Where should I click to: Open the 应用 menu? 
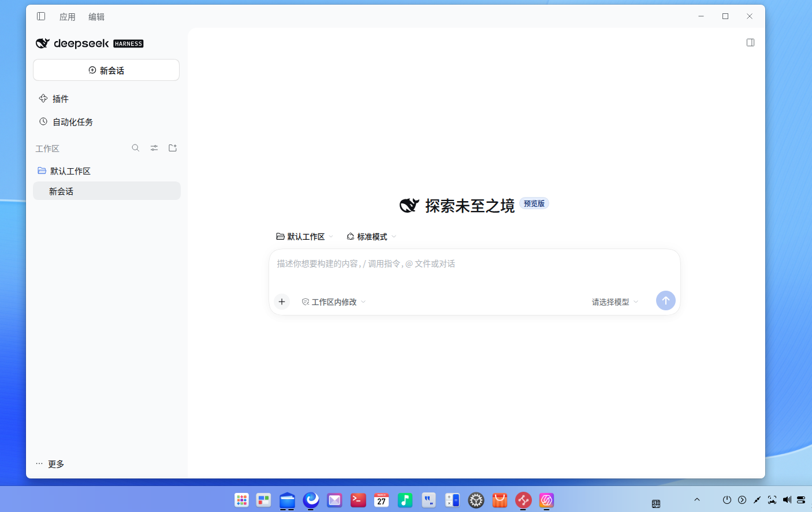coord(68,17)
